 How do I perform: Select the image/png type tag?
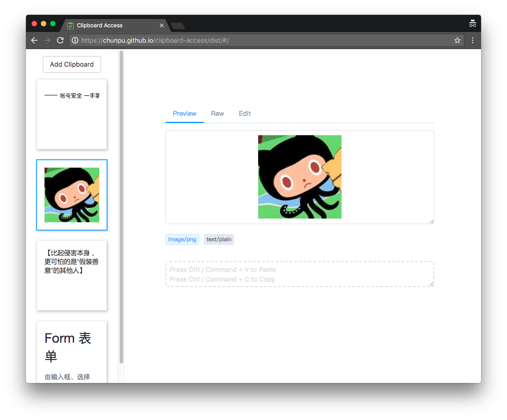pyautogui.click(x=182, y=239)
